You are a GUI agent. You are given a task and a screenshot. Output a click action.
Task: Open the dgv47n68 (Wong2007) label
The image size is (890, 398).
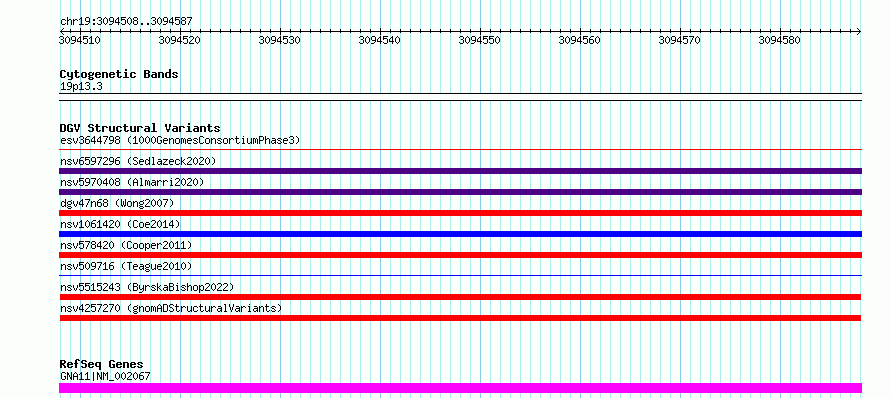117,203
